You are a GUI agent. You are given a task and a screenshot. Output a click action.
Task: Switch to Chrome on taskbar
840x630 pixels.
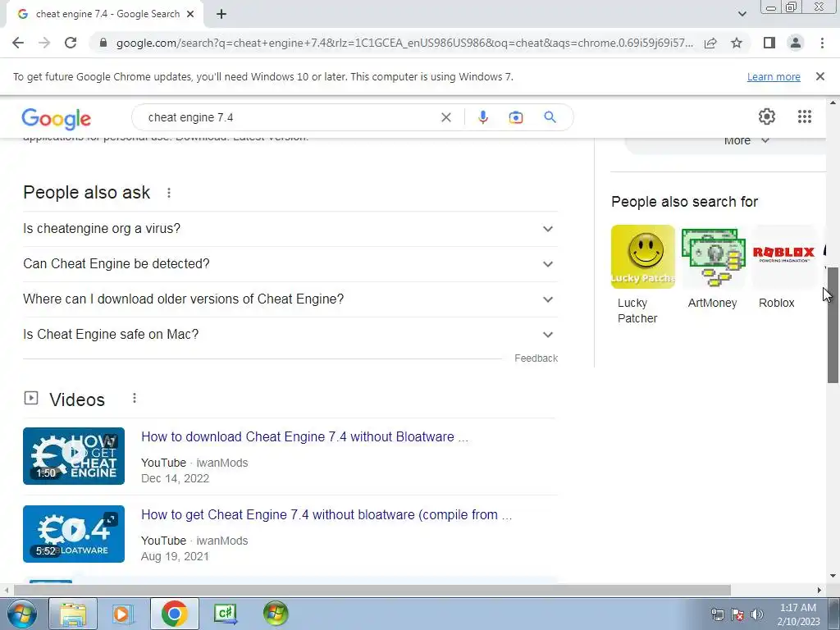coord(174,614)
